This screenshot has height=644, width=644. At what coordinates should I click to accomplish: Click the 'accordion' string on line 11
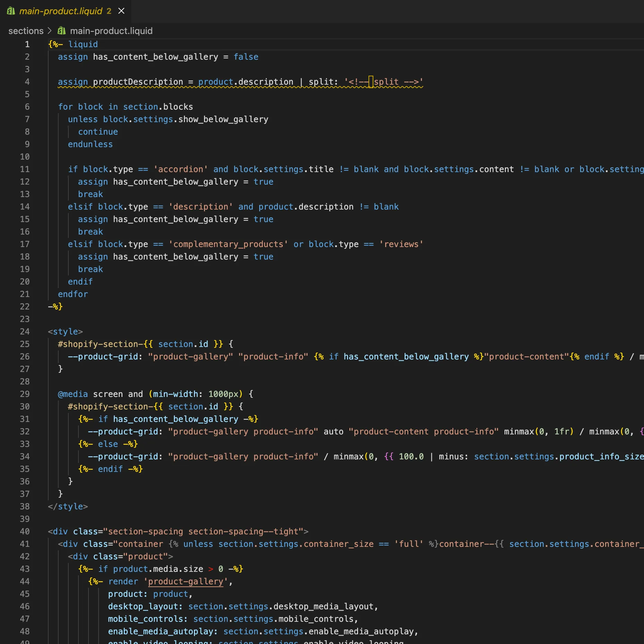[x=181, y=169]
